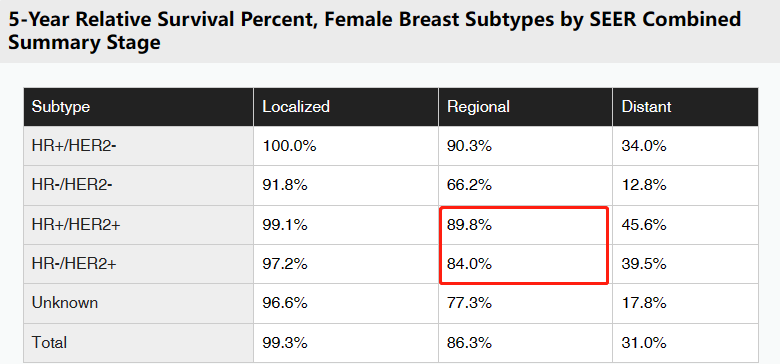Click the Regional column header
Viewport: 780px width, 364px height.
[525, 107]
